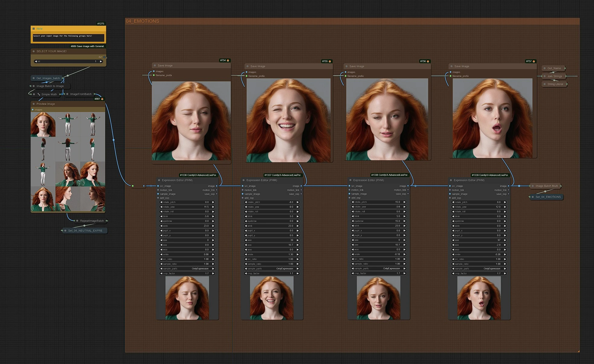Image resolution: width=594 pixels, height=364 pixels.
Task: Open sample_parts dropdown on Expression Editor #1338
Action: pyautogui.click(x=378, y=269)
